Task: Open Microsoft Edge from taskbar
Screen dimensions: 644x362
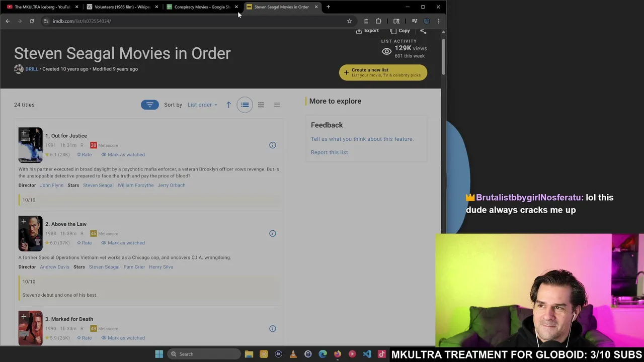Action: pyautogui.click(x=323, y=354)
